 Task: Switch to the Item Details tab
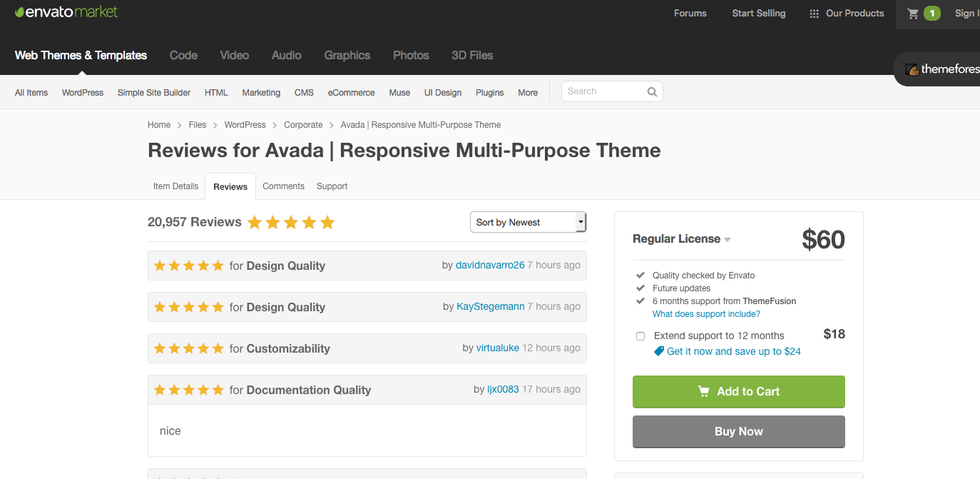click(175, 186)
